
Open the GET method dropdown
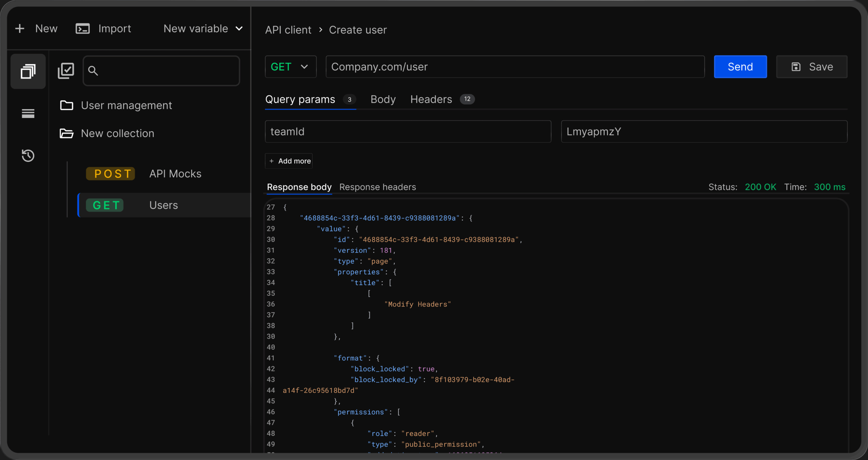point(291,67)
